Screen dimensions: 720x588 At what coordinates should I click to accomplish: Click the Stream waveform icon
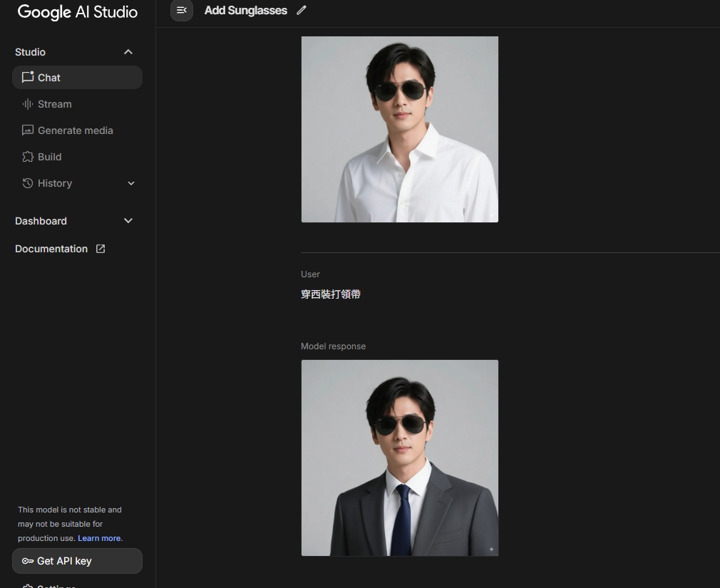pyautogui.click(x=28, y=104)
